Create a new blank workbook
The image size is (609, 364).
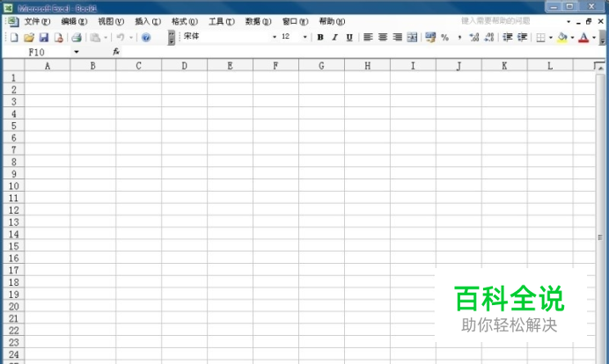click(14, 37)
